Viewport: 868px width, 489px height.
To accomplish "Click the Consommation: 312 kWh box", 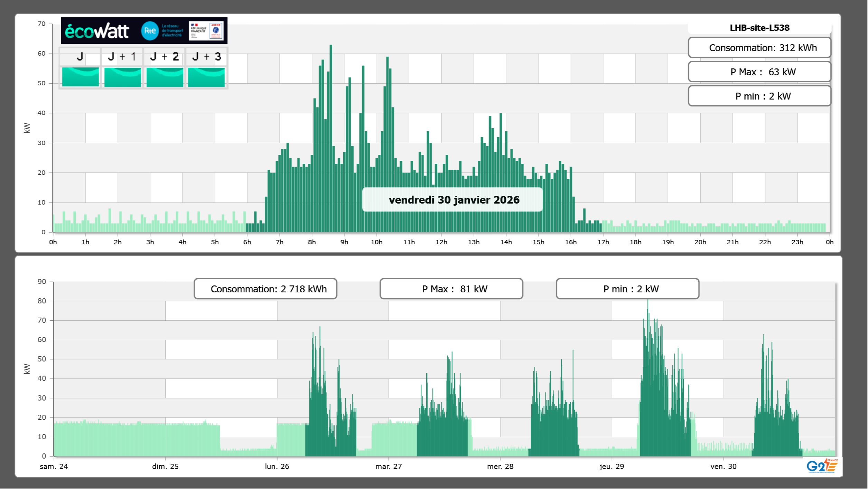I will pos(759,48).
